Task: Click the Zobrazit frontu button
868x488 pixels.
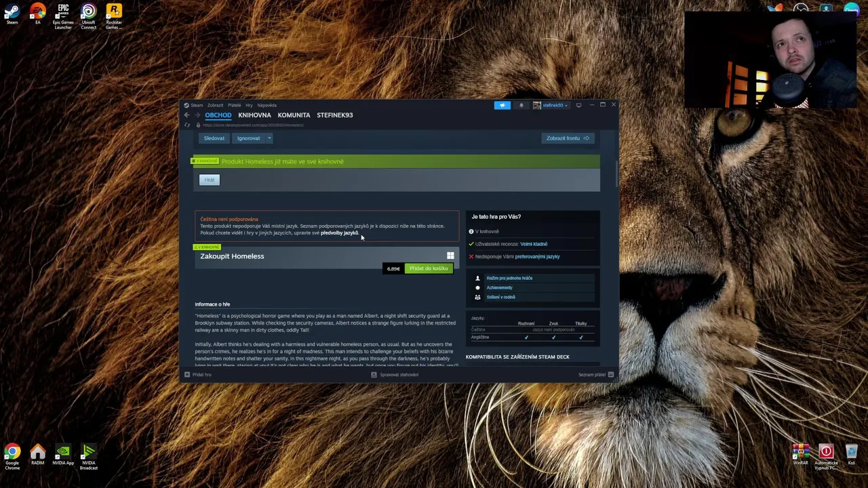Action: coord(568,138)
